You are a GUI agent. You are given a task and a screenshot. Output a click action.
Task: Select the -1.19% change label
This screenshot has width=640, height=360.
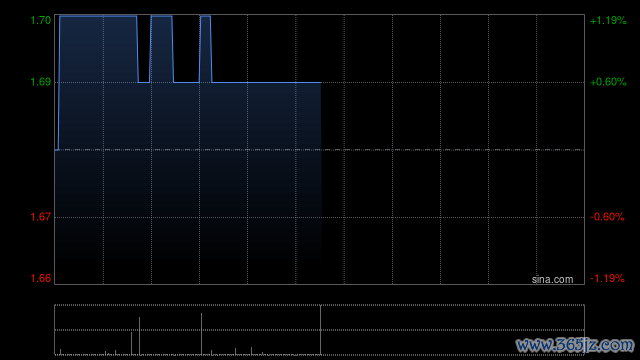point(607,278)
